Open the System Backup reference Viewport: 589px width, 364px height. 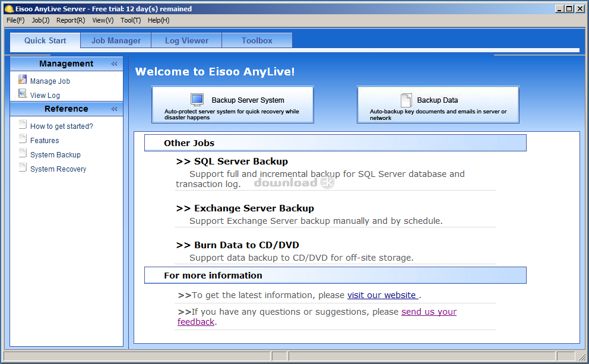(55, 155)
